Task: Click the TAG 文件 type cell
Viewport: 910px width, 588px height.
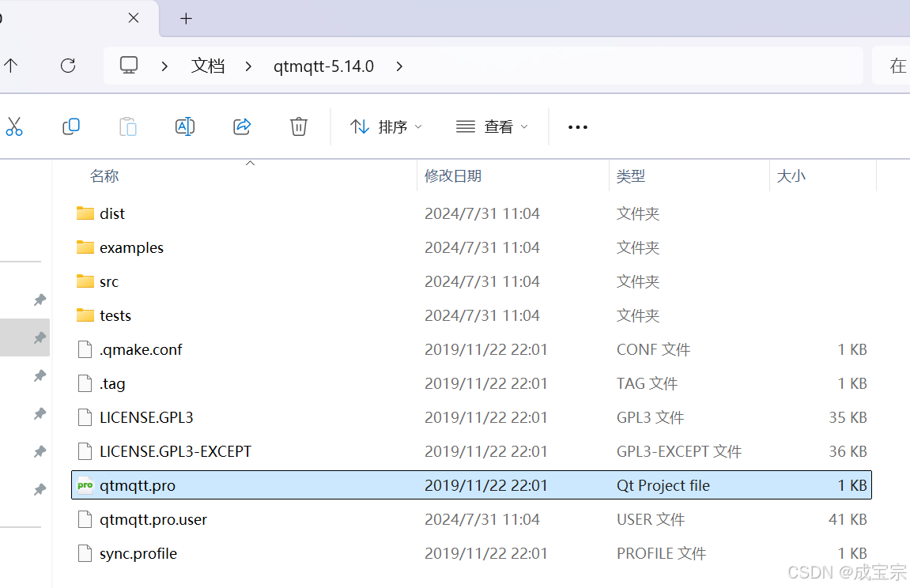Action: 647,384
